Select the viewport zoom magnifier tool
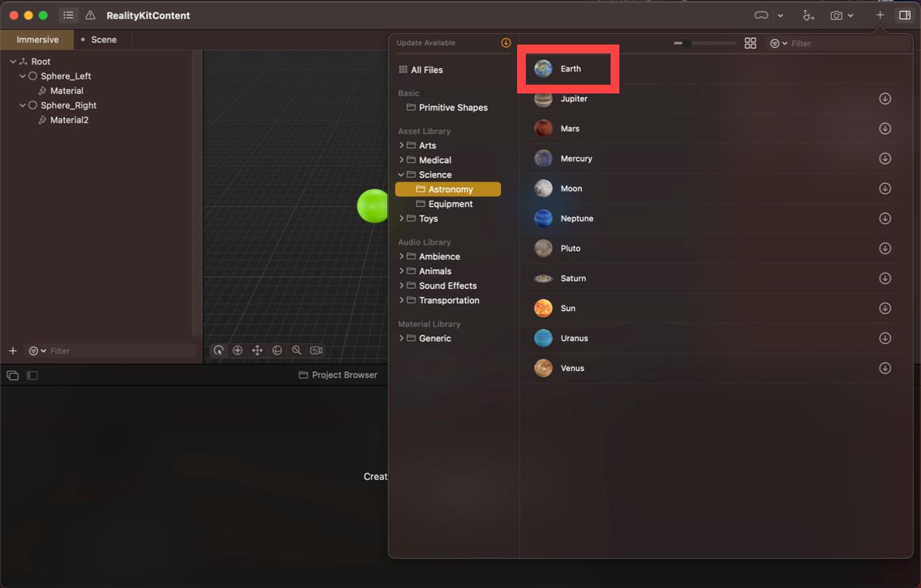This screenshot has height=588, width=921. point(297,351)
